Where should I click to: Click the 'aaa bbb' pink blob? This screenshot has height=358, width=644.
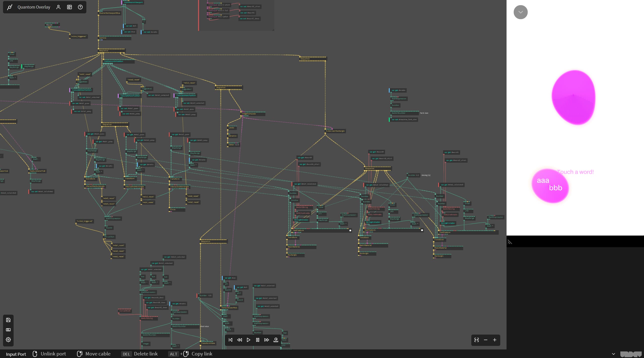(x=550, y=185)
